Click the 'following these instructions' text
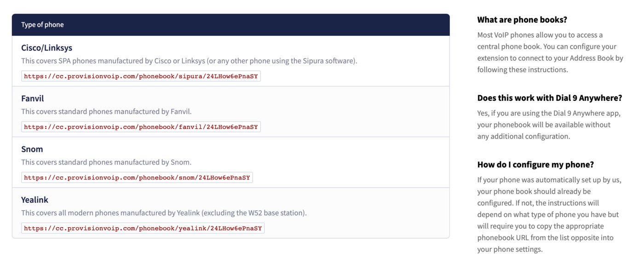Image resolution: width=644 pixels, height=276 pixels. point(523,70)
